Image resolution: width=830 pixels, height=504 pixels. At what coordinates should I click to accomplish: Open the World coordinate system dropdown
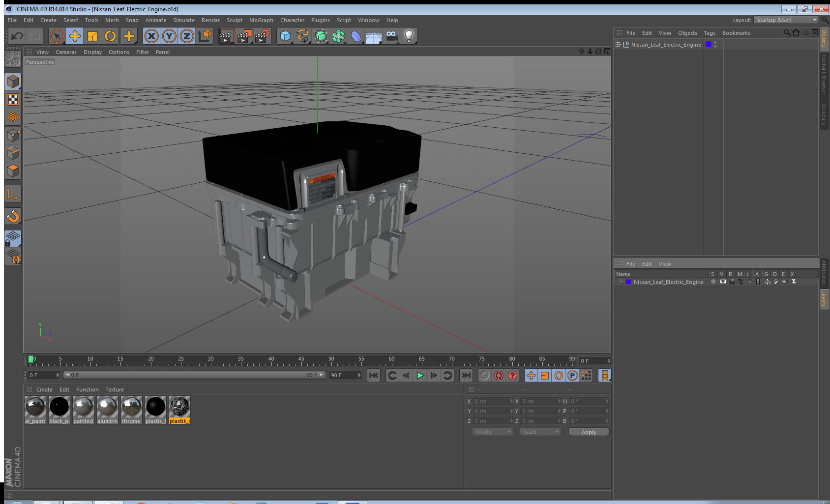click(x=493, y=432)
